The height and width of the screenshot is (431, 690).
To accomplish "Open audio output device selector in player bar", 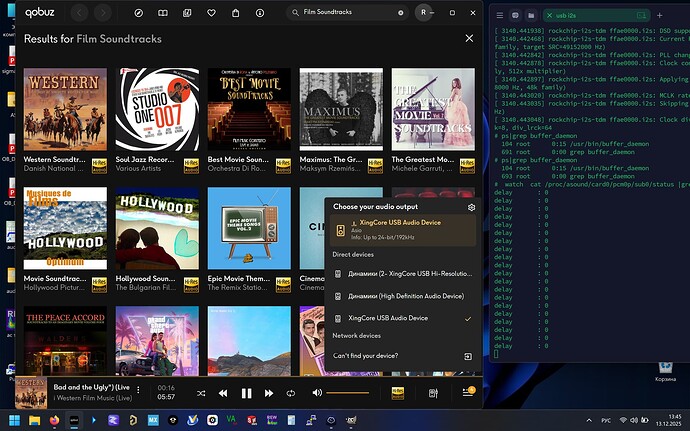I will click(433, 393).
